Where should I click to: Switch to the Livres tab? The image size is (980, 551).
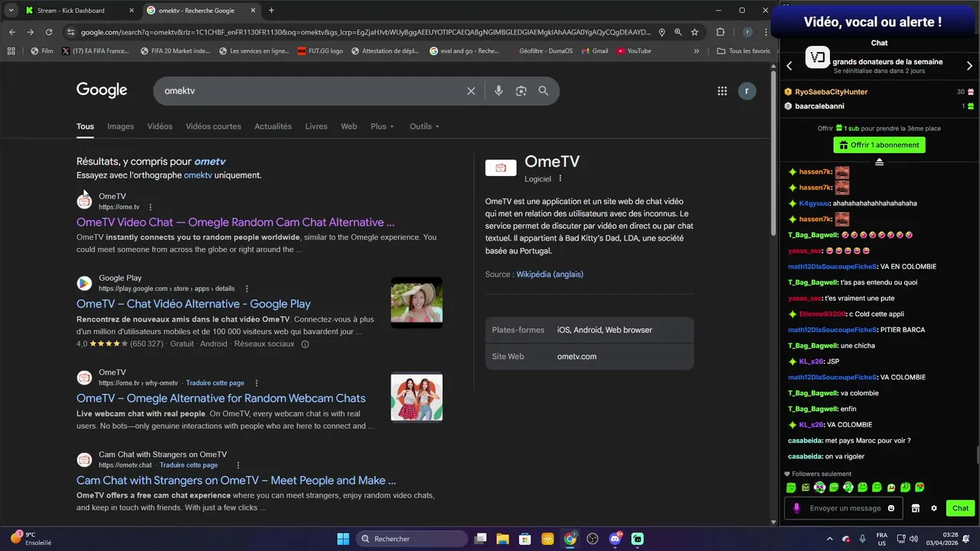click(x=316, y=126)
